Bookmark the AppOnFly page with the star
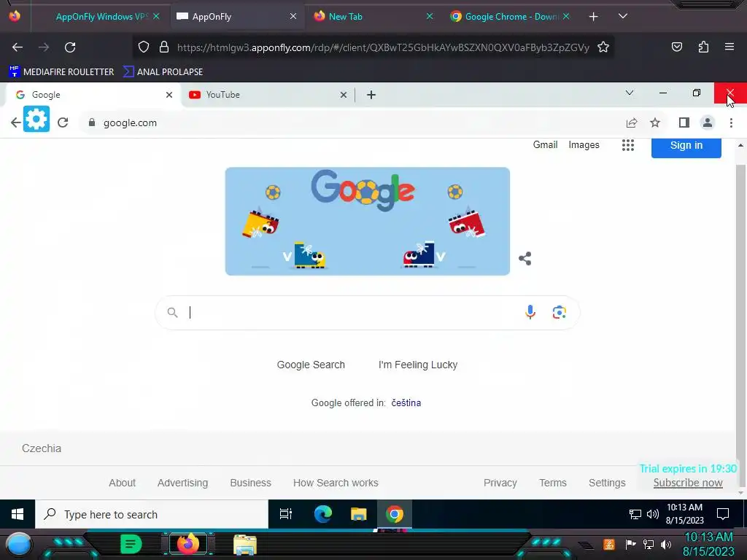This screenshot has width=747, height=560. [x=603, y=47]
